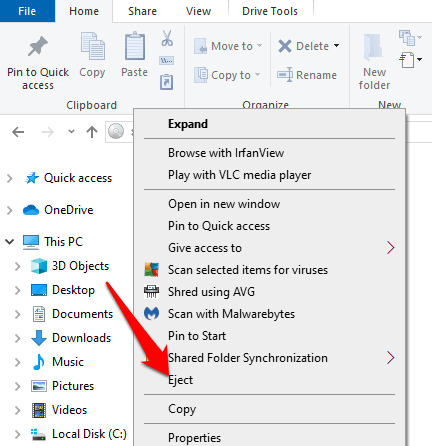Screen dimensions: 432x446
Task: Open the File tab
Action: tap(27, 11)
